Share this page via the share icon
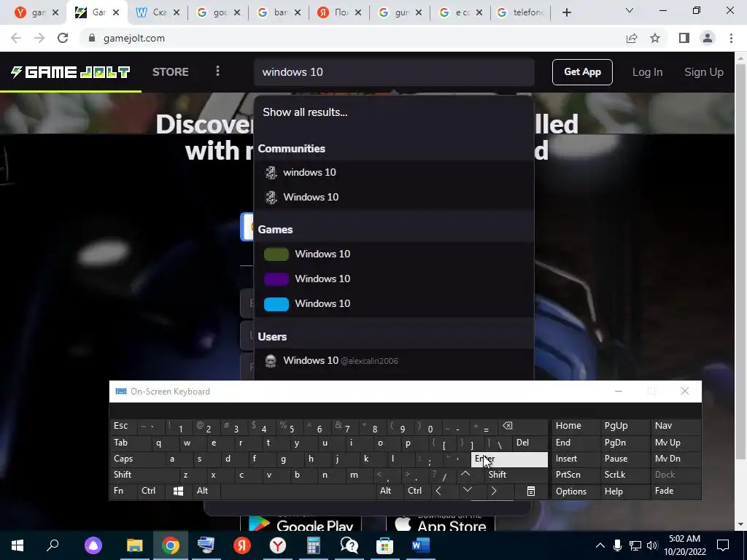747x560 pixels. 632,38
